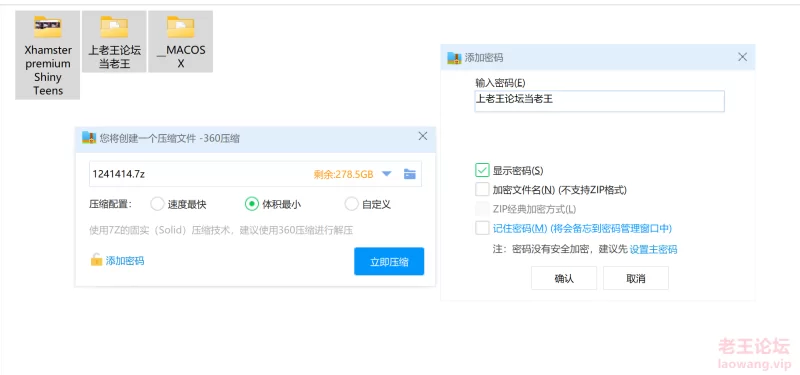Tick the 记住密码 checkbox

[482, 228]
